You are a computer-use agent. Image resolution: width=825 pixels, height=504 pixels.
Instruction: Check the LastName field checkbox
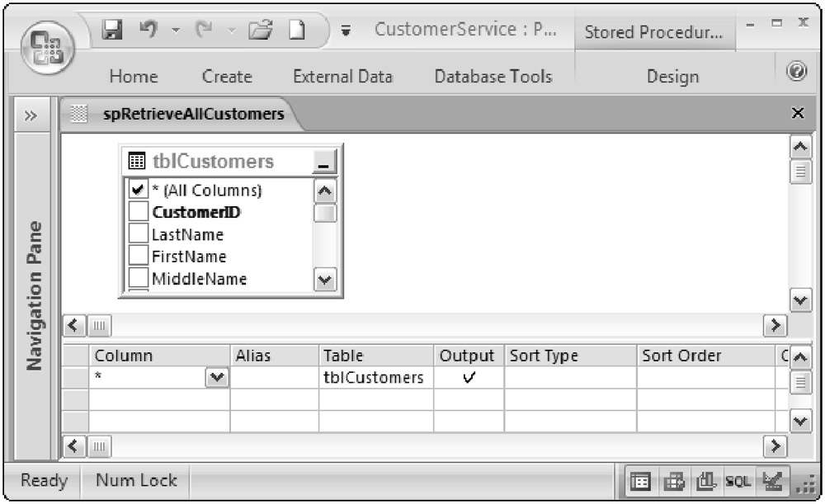click(x=138, y=235)
